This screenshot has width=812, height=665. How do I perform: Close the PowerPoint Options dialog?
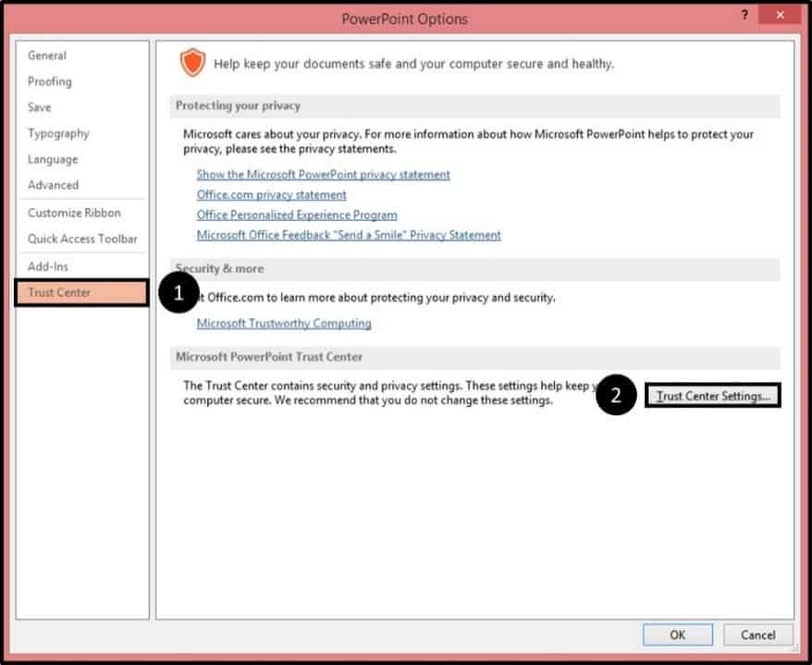click(780, 16)
